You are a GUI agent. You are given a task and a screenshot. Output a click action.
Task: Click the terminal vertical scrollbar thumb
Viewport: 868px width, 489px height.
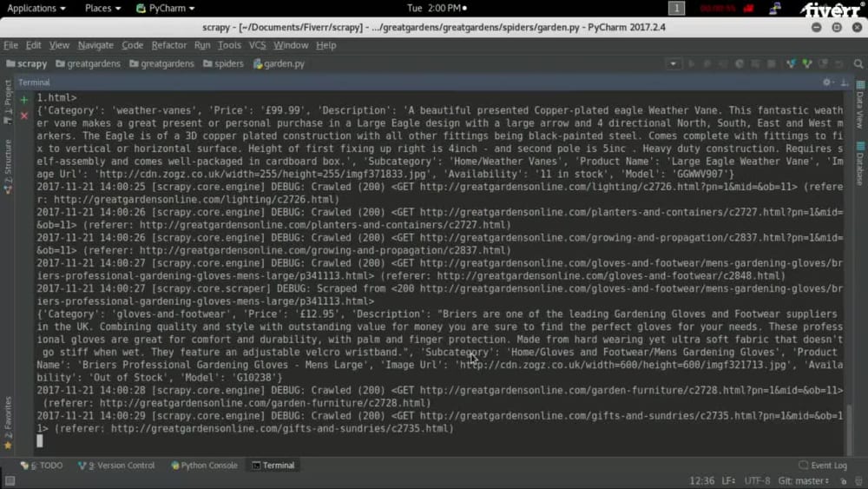click(849, 430)
